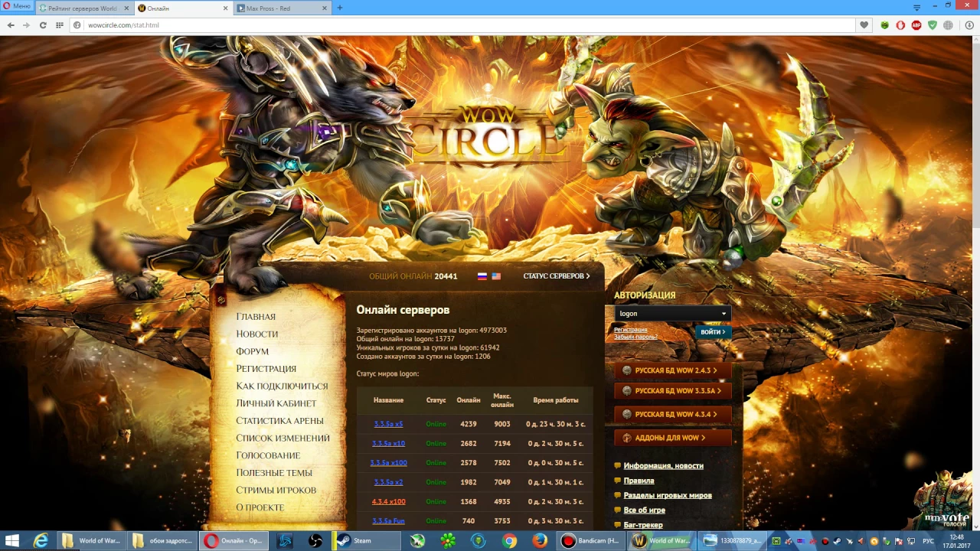
Task: Open the World of War... folder taskbar button
Action: (93, 541)
